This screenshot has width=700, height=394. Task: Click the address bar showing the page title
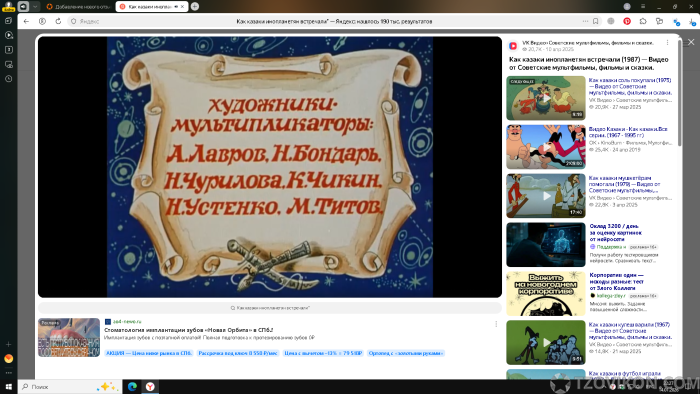[x=333, y=21]
